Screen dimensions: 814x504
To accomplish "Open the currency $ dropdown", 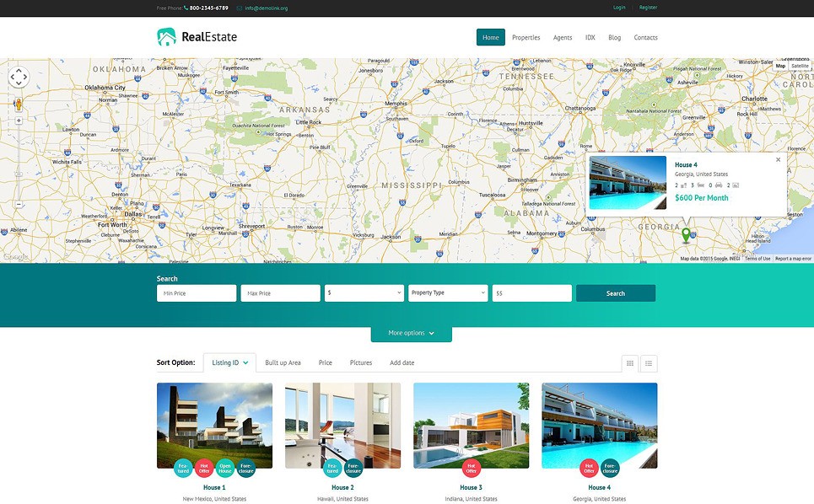I will tap(364, 293).
